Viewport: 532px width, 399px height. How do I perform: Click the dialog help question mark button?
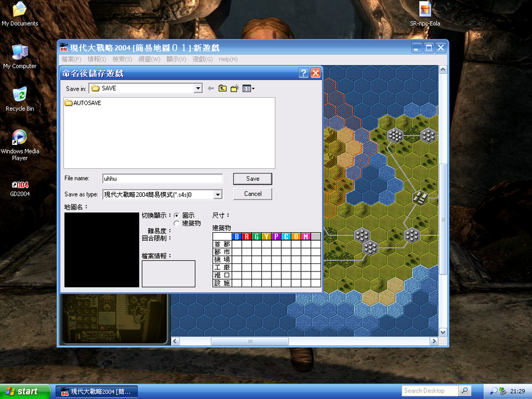[x=303, y=73]
